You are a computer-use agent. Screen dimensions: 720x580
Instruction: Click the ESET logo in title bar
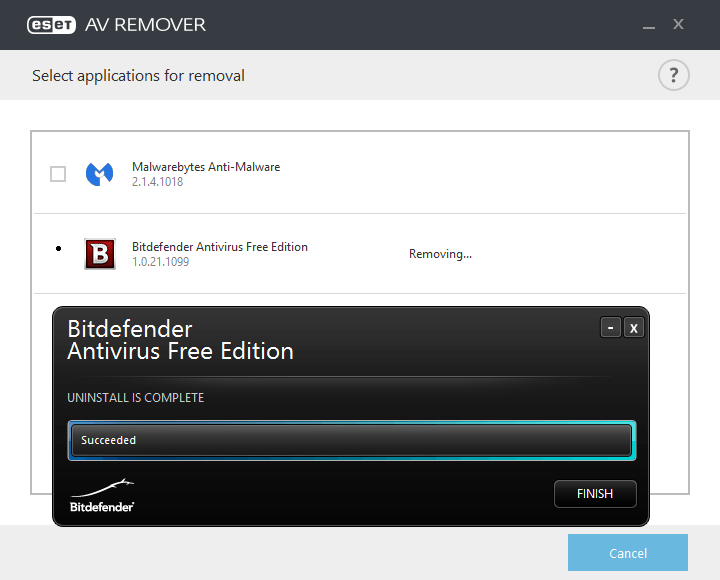point(51,25)
